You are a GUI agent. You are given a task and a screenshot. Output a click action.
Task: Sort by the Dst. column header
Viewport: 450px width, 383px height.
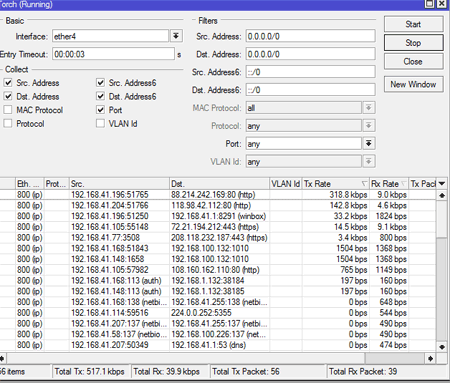click(219, 184)
